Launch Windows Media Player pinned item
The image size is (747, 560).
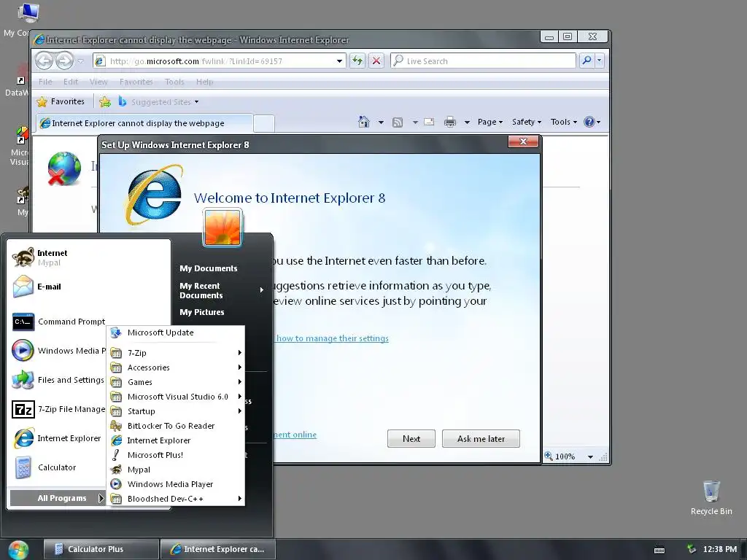(58, 351)
